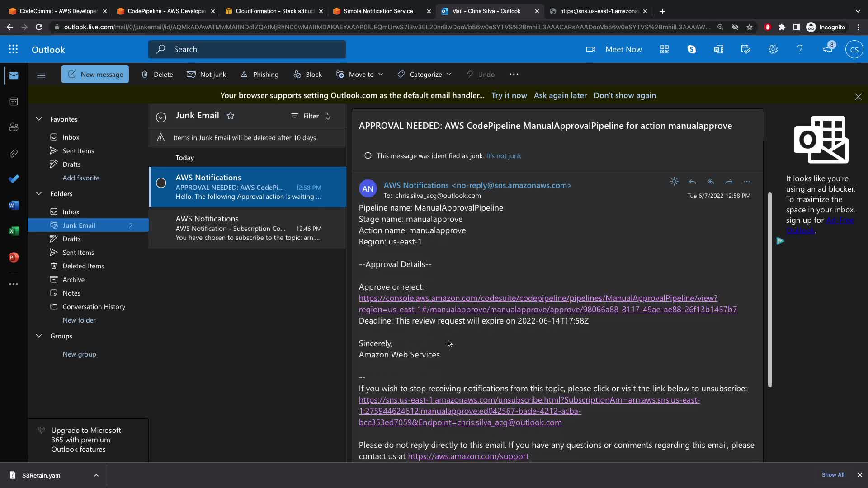This screenshot has width=868, height=488.
Task: Open the Categorize dropdown
Action: click(424, 74)
